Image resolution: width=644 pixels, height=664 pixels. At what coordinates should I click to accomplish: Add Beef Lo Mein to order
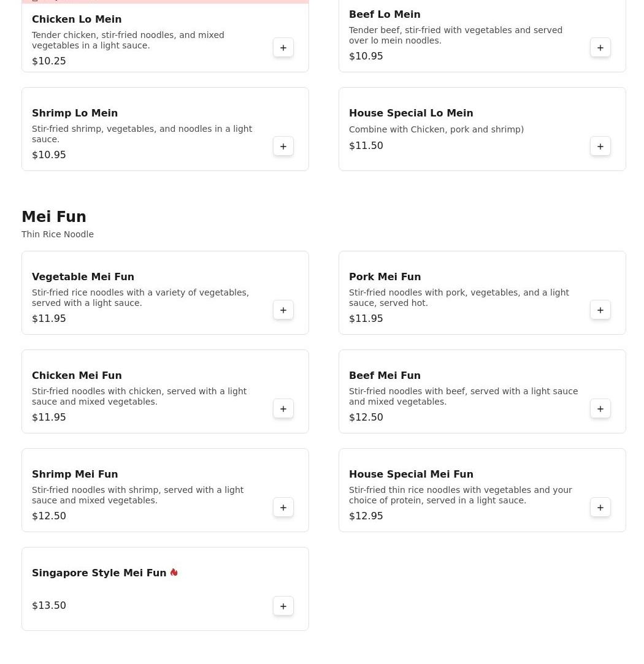[x=600, y=48]
